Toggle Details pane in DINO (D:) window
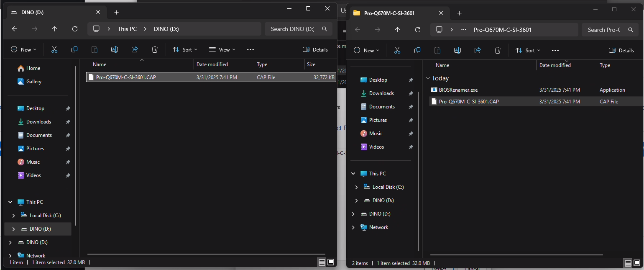Viewport: 644px width, 270px height. (x=315, y=49)
